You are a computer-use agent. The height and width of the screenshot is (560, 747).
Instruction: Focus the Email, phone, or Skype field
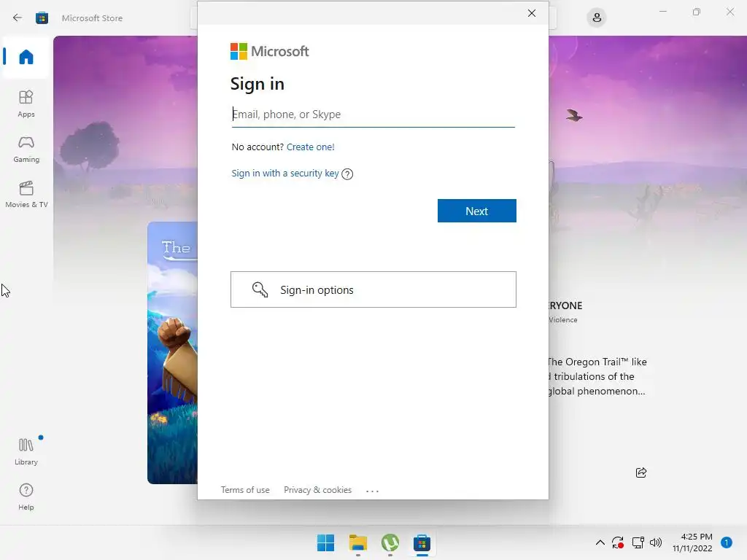click(373, 114)
